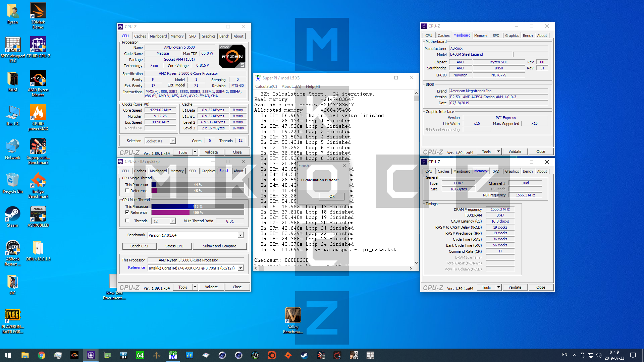Open the SPD tab in Mainboard CPU-Z window
Image resolution: width=644 pixels, height=362 pixels.
[496, 36]
